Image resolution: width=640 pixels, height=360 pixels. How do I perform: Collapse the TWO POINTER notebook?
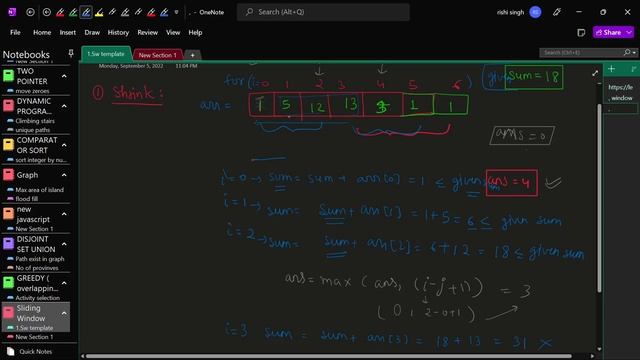tap(64, 76)
